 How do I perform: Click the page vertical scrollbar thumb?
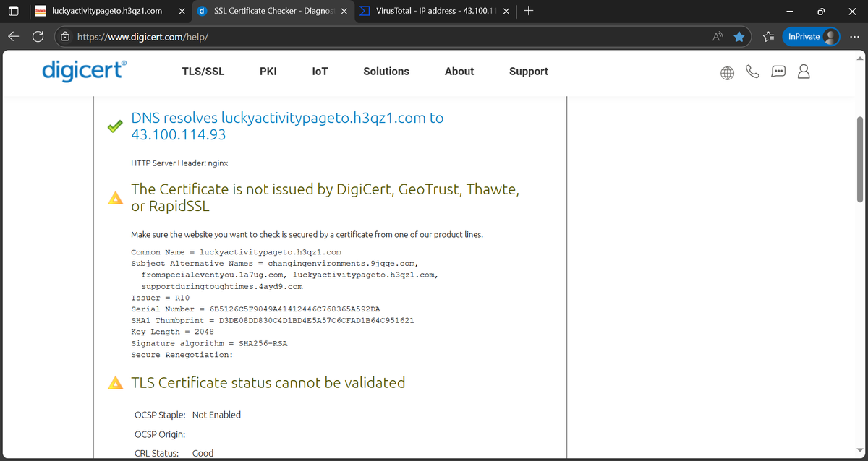click(x=859, y=158)
